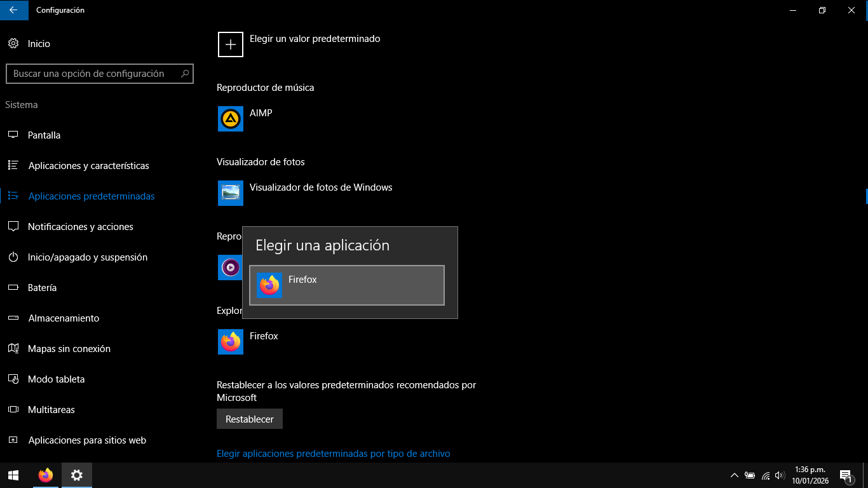Click the video player app icon
The height and width of the screenshot is (488, 868).
(x=229, y=268)
